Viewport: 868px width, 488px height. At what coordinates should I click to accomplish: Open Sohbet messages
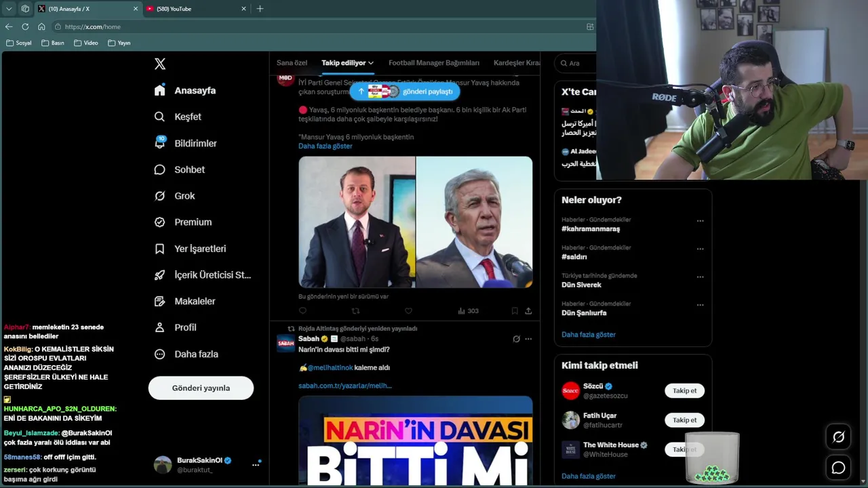pos(179,169)
